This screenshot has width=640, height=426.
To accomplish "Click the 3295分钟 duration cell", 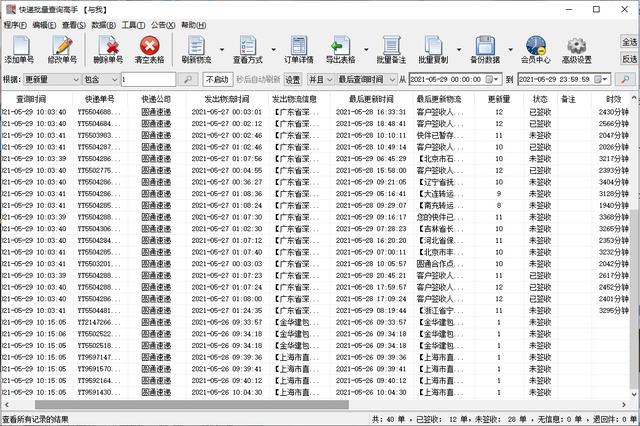I will [613, 311].
